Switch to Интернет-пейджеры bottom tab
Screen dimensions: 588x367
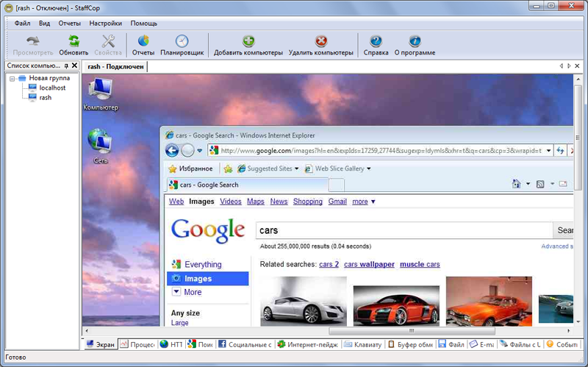coord(307,344)
